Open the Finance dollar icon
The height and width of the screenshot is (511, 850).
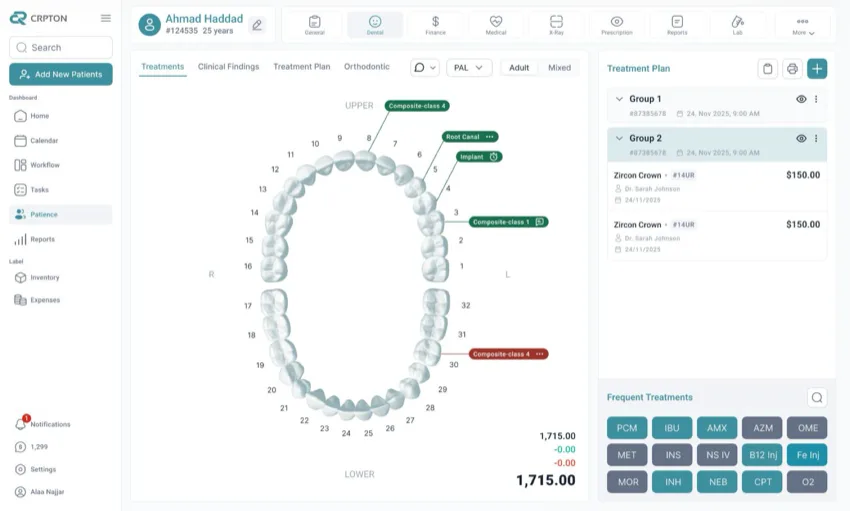(435, 24)
